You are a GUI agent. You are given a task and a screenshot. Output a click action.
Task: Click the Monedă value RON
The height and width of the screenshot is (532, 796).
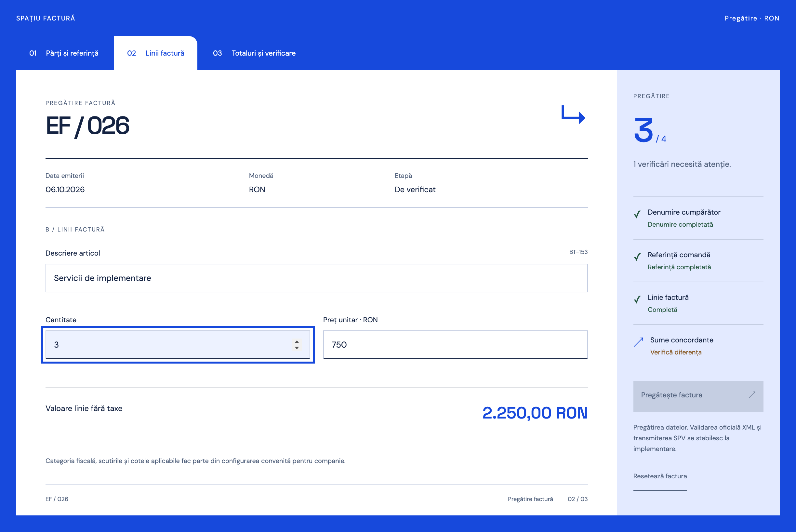[x=257, y=190]
